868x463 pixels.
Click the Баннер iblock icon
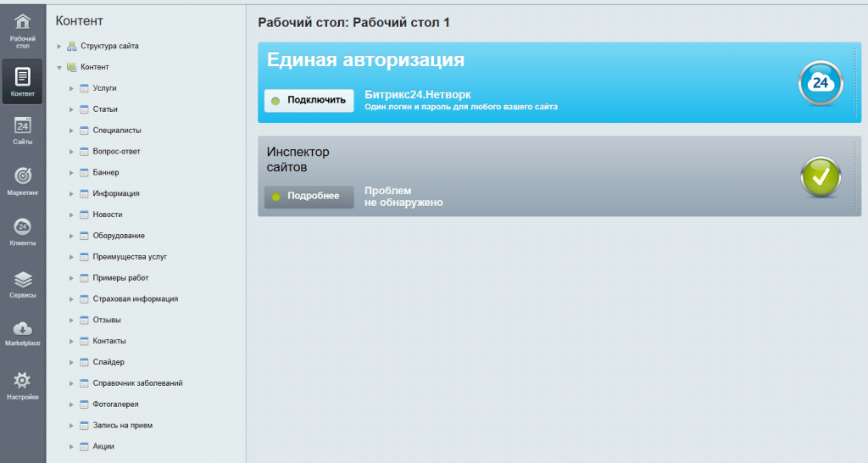[84, 172]
